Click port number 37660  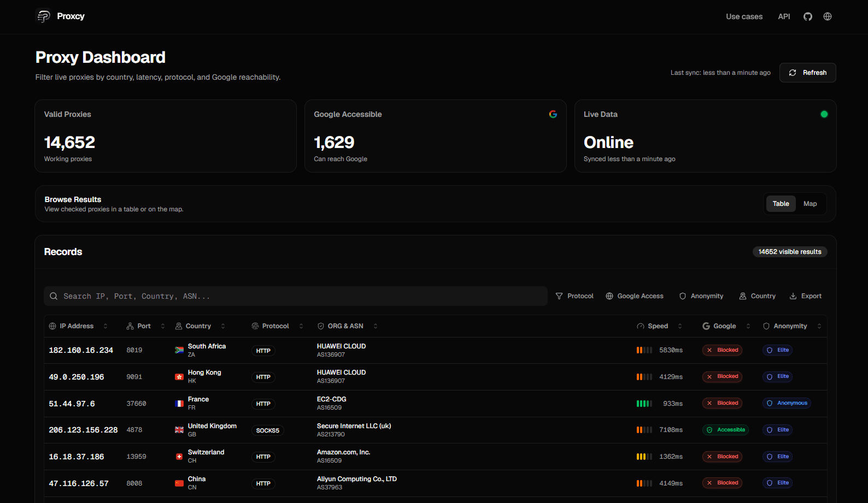click(x=136, y=404)
